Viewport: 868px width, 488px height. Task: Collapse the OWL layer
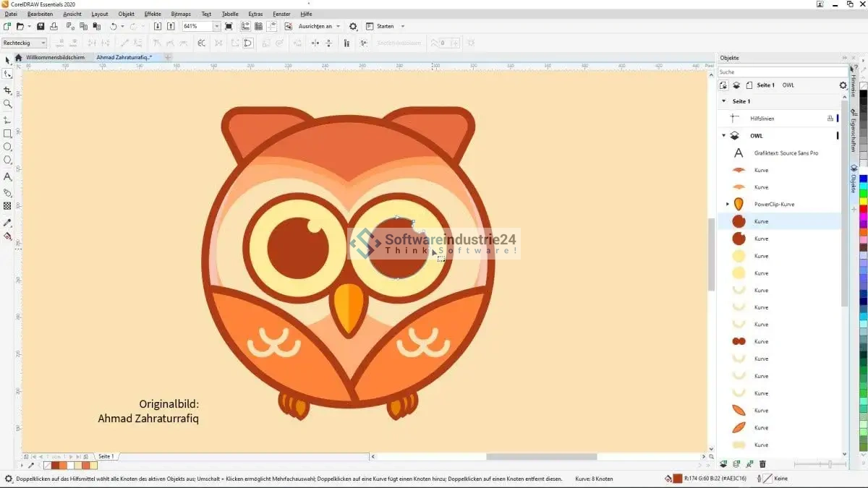coord(723,136)
